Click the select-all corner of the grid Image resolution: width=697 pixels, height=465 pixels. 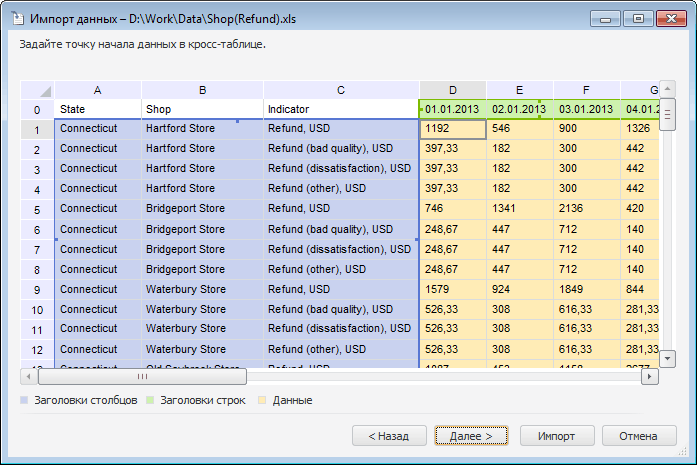coord(38,90)
